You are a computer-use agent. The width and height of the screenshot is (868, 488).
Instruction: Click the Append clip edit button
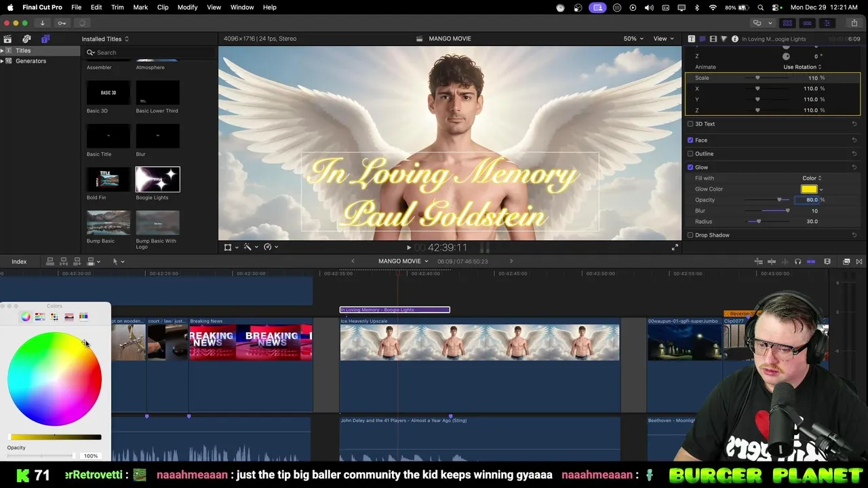(77, 261)
